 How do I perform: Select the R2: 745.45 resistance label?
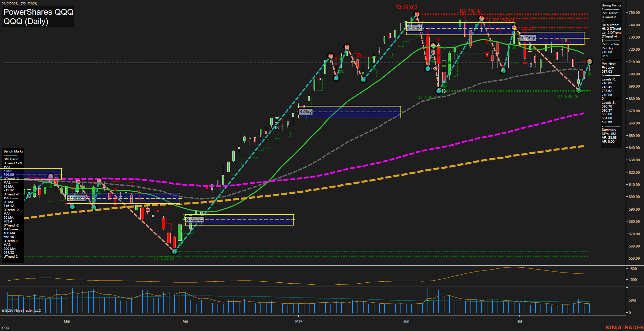coord(471,11)
